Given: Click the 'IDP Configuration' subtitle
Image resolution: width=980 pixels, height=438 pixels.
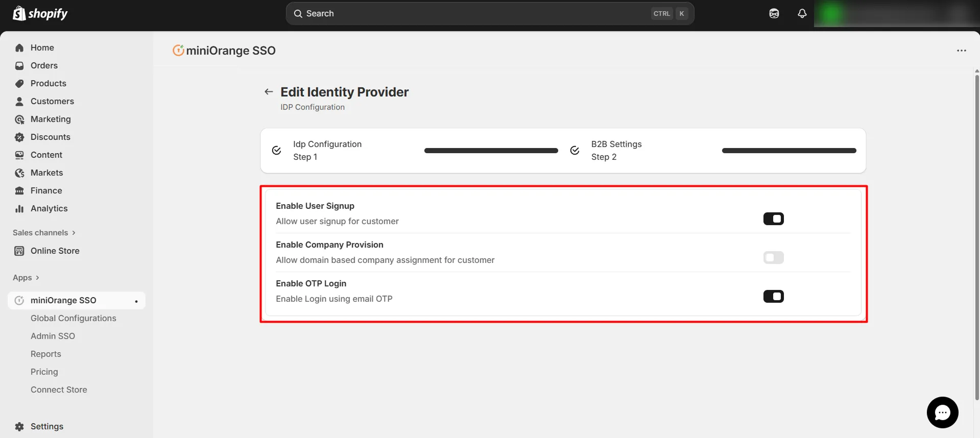Looking at the screenshot, I should click(x=313, y=107).
